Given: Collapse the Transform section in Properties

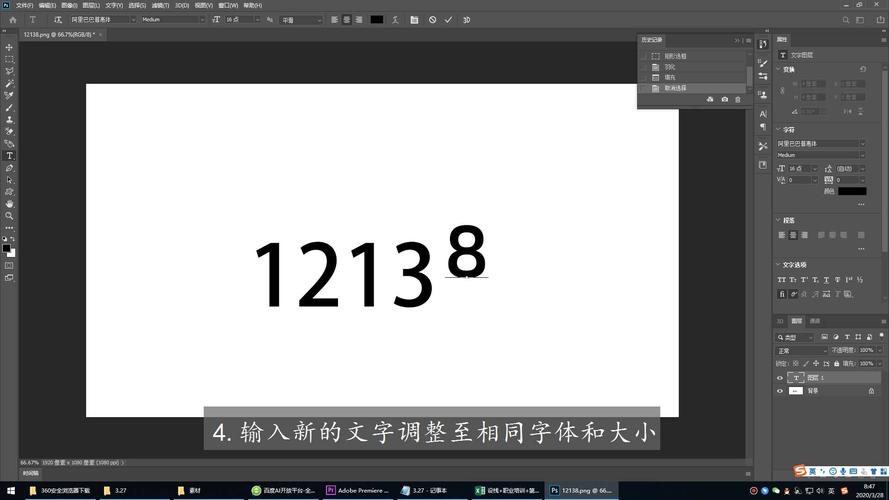Looking at the screenshot, I should click(x=778, y=69).
